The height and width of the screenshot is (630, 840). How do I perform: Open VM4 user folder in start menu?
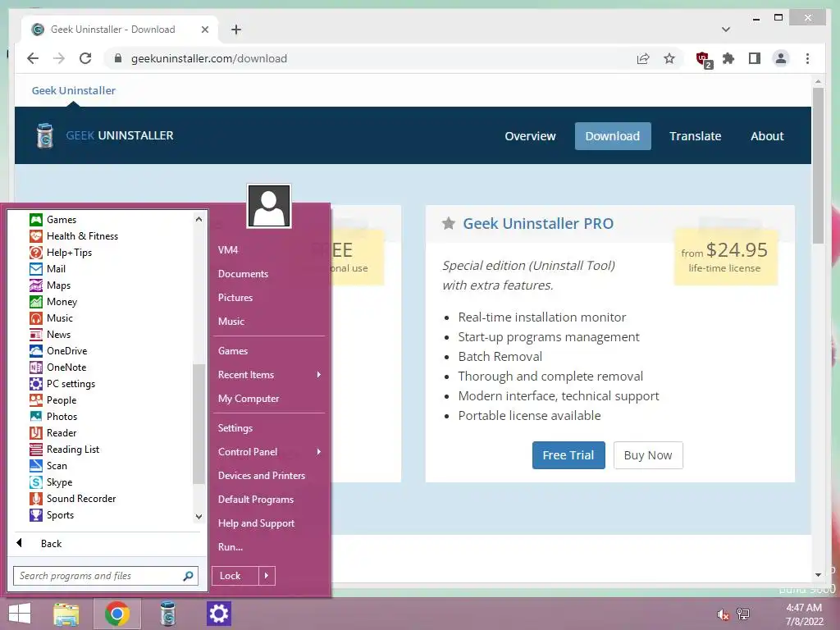[x=228, y=250]
